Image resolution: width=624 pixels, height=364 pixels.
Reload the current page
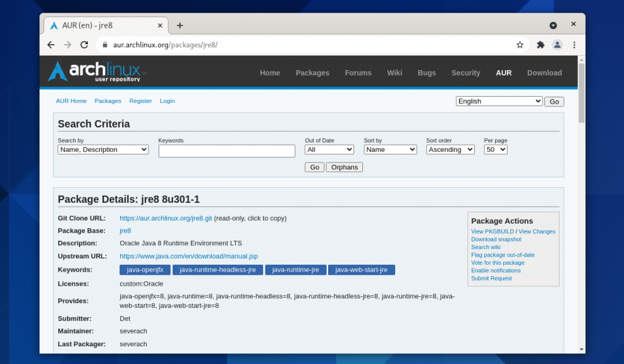point(84,45)
